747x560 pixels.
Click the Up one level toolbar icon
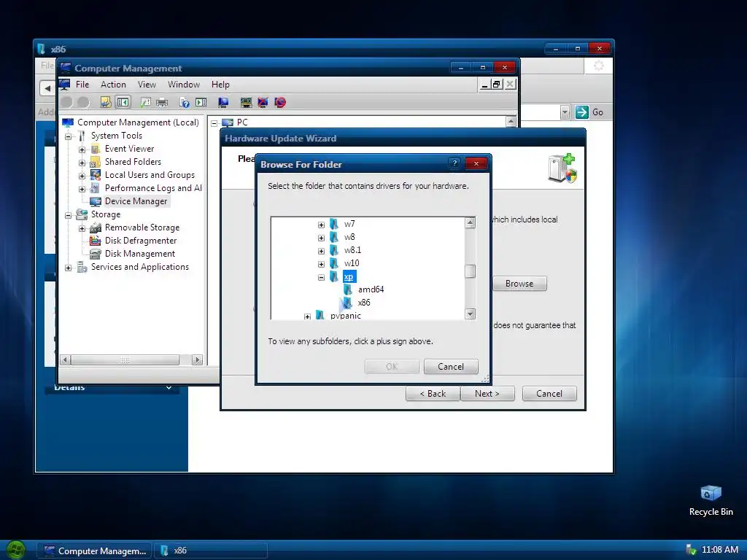(x=106, y=102)
